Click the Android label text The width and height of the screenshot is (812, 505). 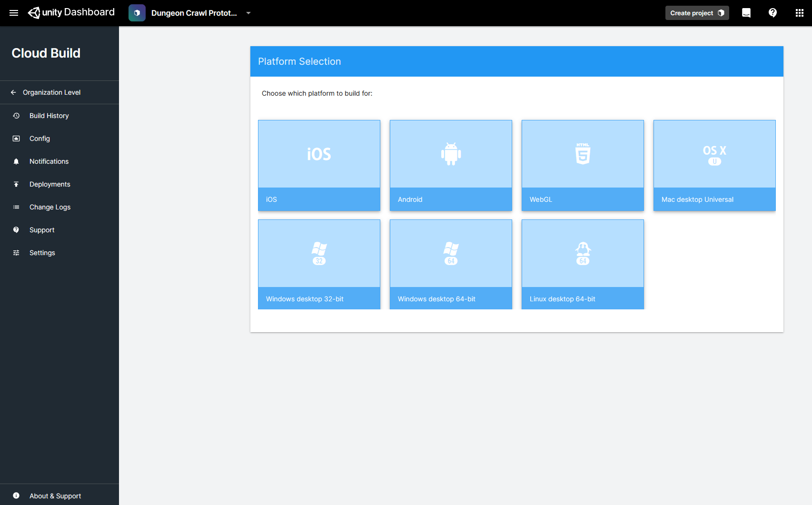pos(410,199)
